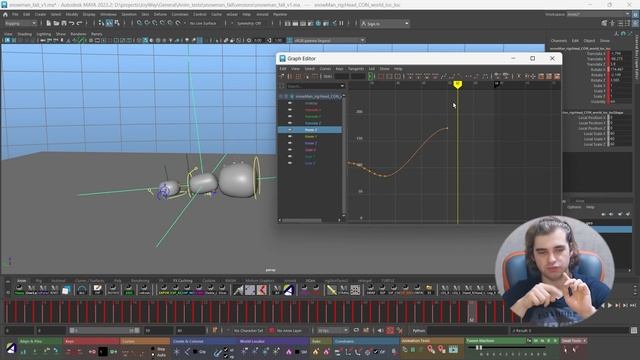Click Options in the layer editor
The width and height of the screenshot is (640, 360).
(x=574, y=207)
